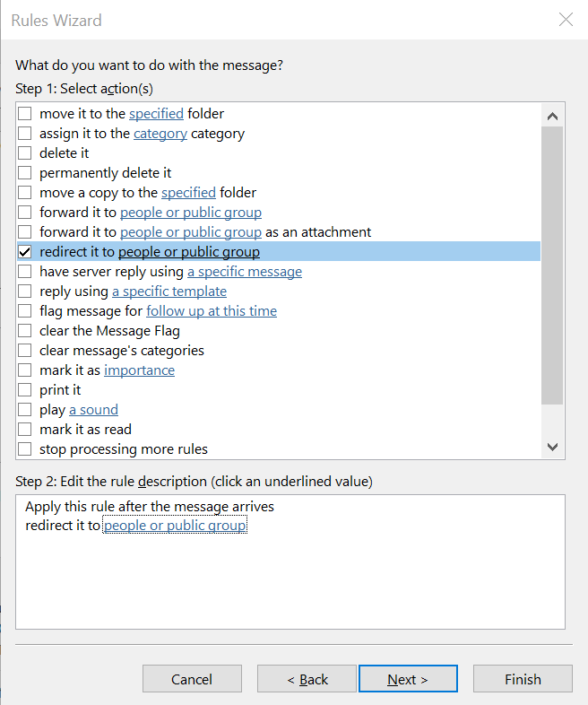The image size is (588, 705).
Task: Click the 'follow up at this time' link
Action: tap(212, 311)
